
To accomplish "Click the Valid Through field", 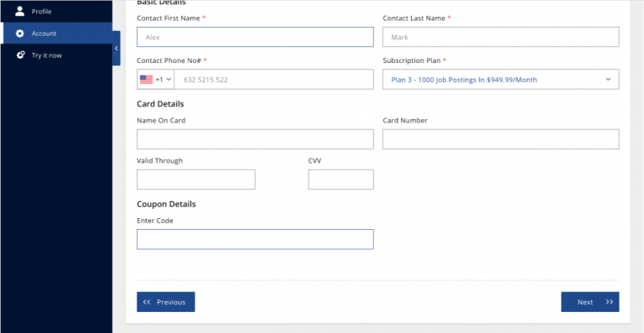I will point(196,180).
